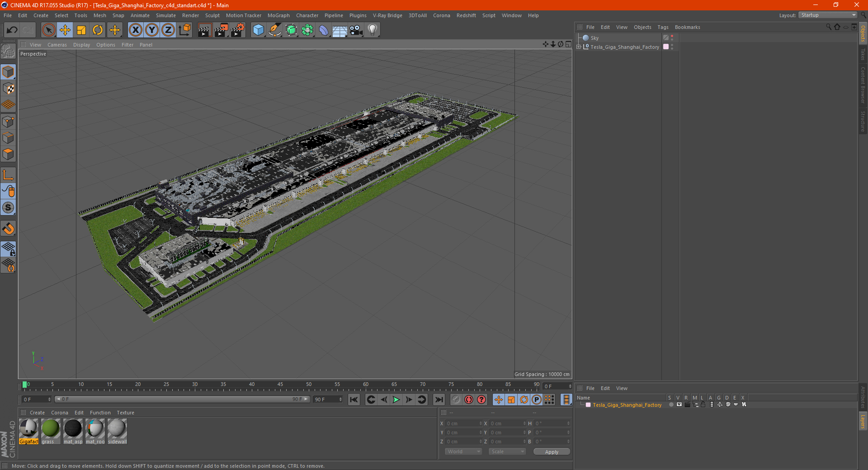
Task: Select the Sky object
Action: pyautogui.click(x=594, y=38)
